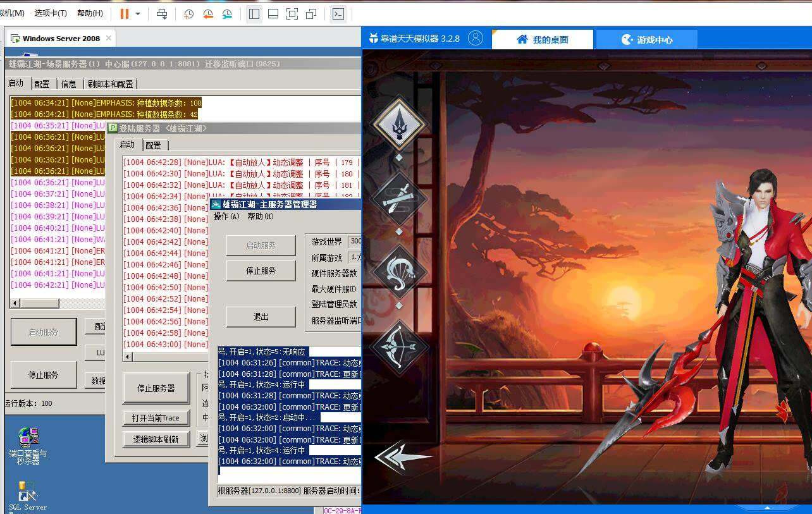This screenshot has width=812, height=514.
Task: Pause the virtual machine from the VMware toolbar
Action: (x=125, y=13)
